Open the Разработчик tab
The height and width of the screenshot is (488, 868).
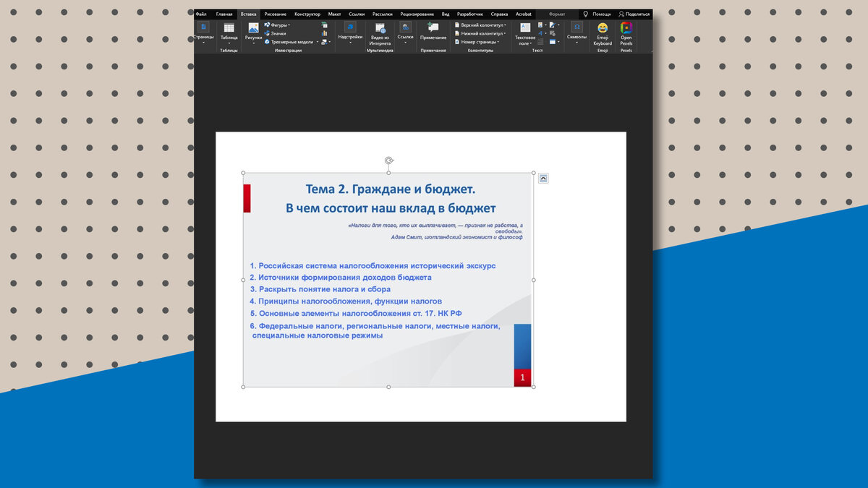coord(470,14)
